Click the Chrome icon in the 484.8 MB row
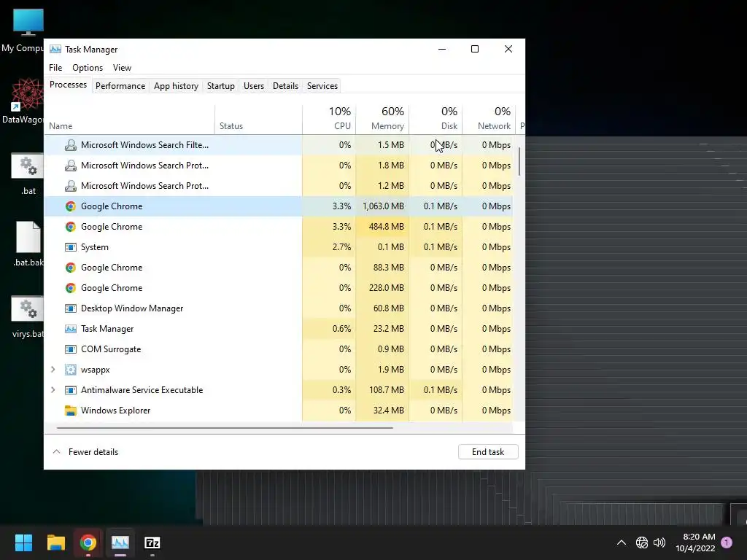Image resolution: width=747 pixels, height=560 pixels. [71, 227]
